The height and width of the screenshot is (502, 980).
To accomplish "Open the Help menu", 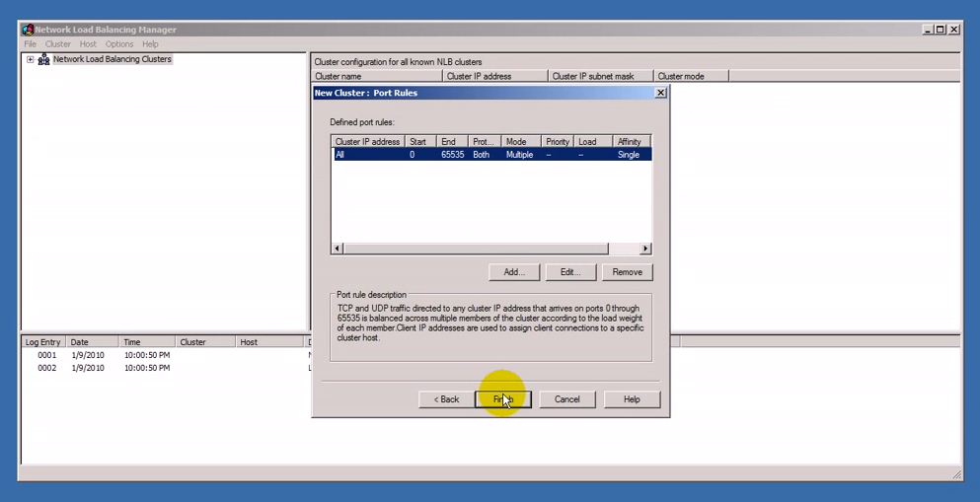I will click(150, 44).
